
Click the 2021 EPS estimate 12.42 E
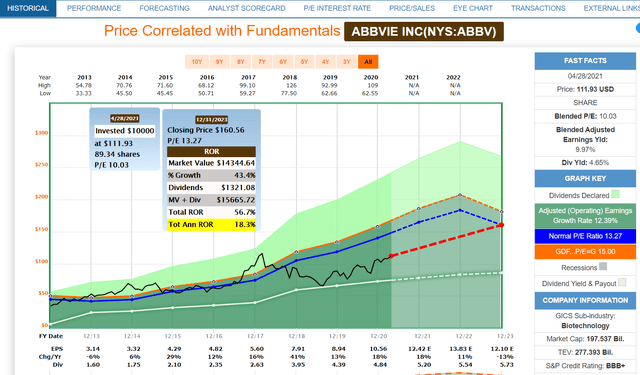point(420,349)
